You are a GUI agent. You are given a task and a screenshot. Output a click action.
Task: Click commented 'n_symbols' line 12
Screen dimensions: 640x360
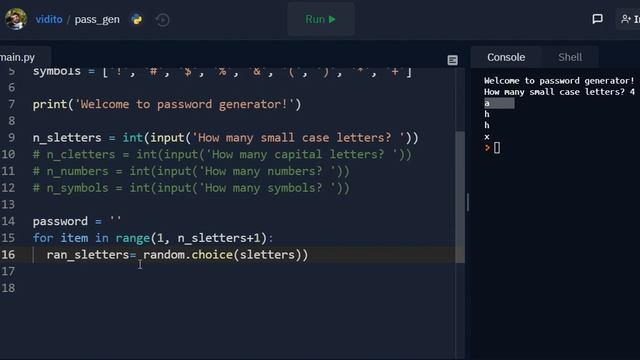(x=191, y=188)
